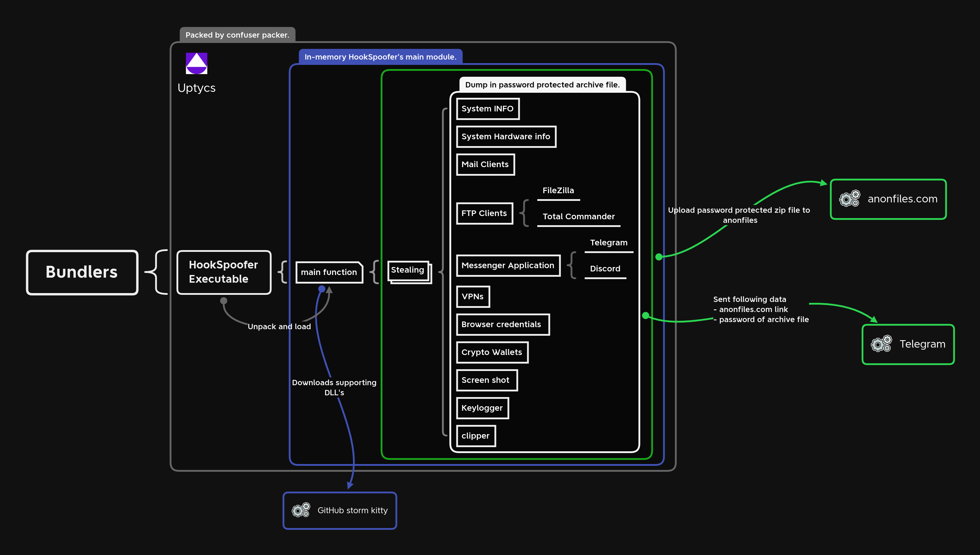Select the System INFO item

(x=487, y=109)
